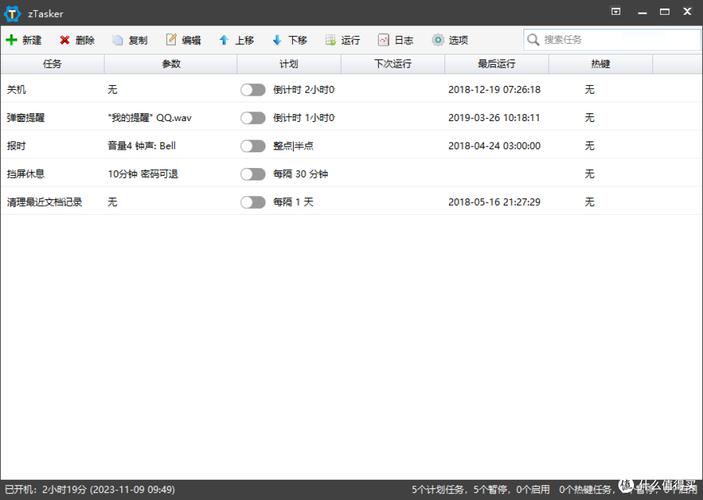Open Options (选项) gear icon
Screen dimensions: 703x500
tap(438, 40)
